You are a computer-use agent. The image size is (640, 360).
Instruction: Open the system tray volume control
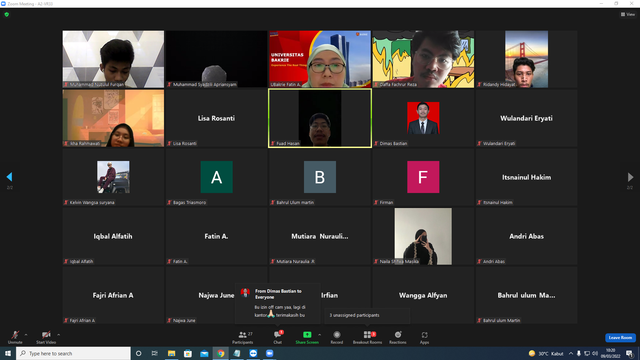[x=595, y=353]
